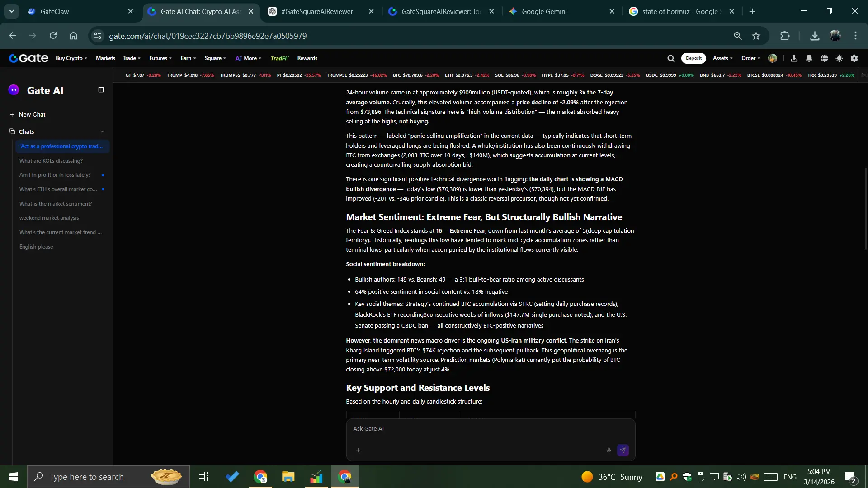Open the Markets menu item
The image size is (868, 488).
coord(105,58)
